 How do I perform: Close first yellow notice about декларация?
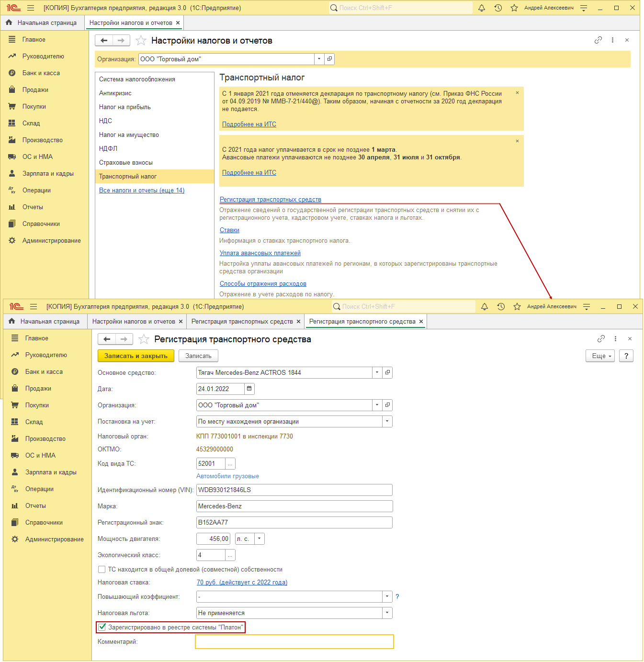click(x=517, y=93)
